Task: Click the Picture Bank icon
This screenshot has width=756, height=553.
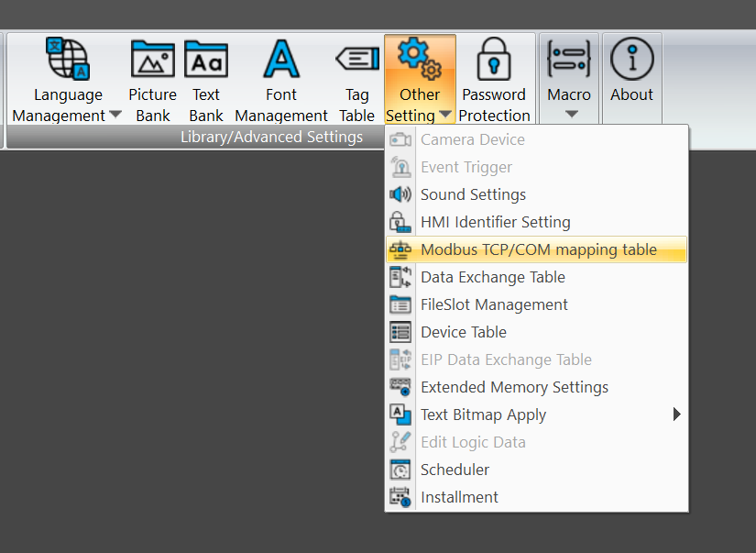Action: point(152,61)
